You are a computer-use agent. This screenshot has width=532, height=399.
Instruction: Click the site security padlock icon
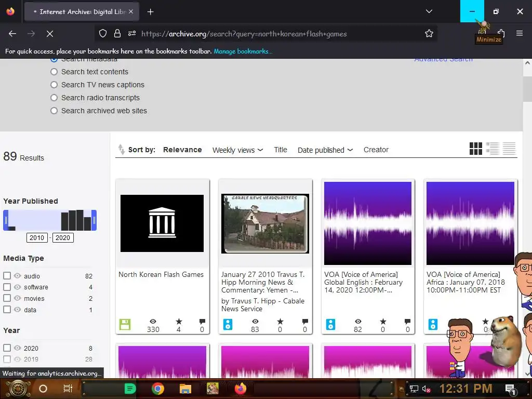[117, 34]
